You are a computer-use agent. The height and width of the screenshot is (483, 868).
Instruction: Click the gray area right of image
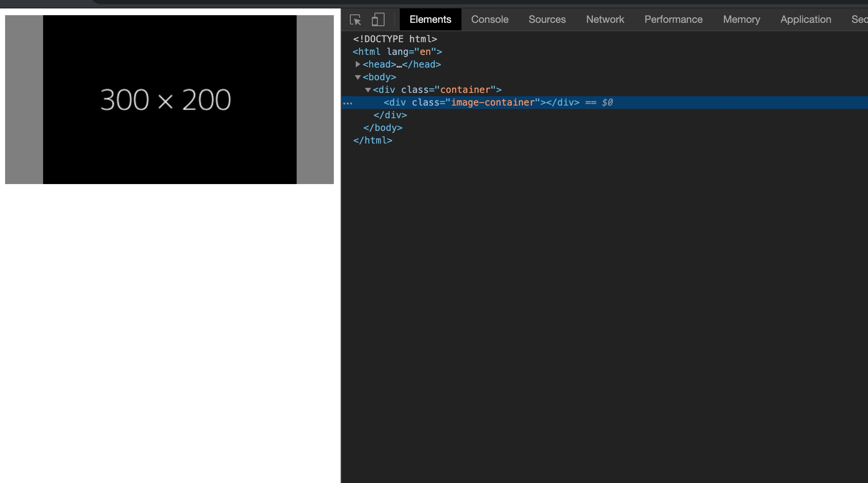point(315,100)
